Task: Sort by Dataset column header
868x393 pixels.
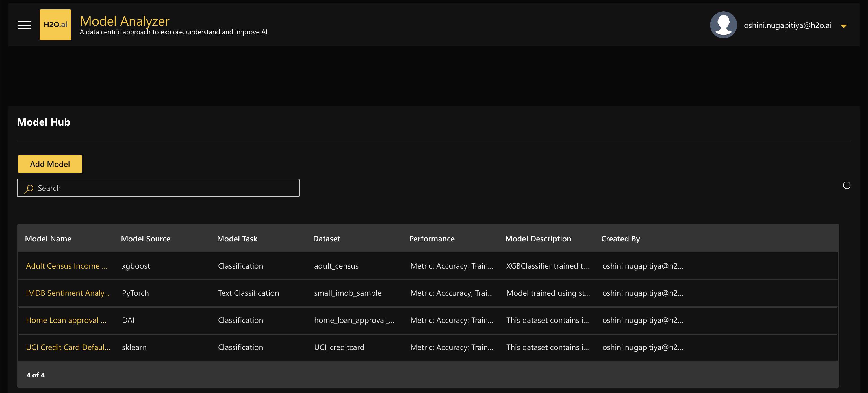Action: click(327, 239)
